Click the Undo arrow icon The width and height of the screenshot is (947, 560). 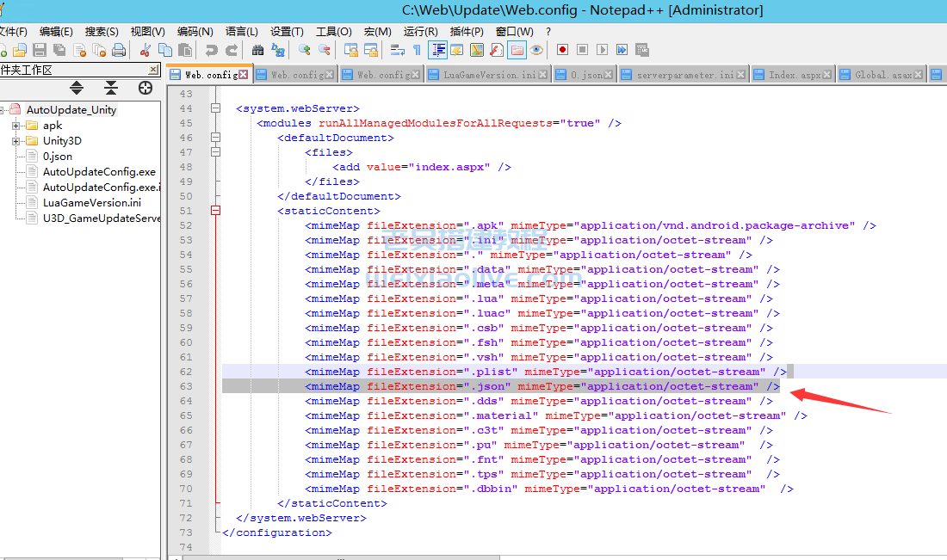point(211,50)
